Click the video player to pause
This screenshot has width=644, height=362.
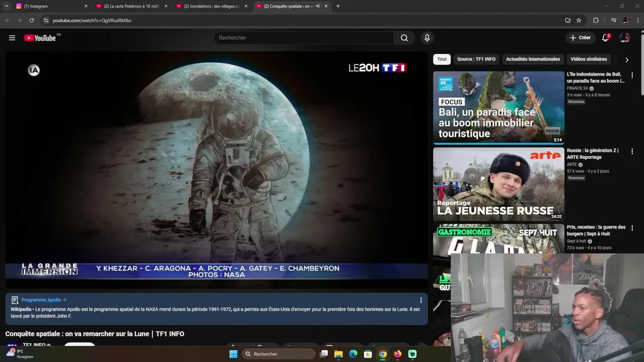(216, 170)
